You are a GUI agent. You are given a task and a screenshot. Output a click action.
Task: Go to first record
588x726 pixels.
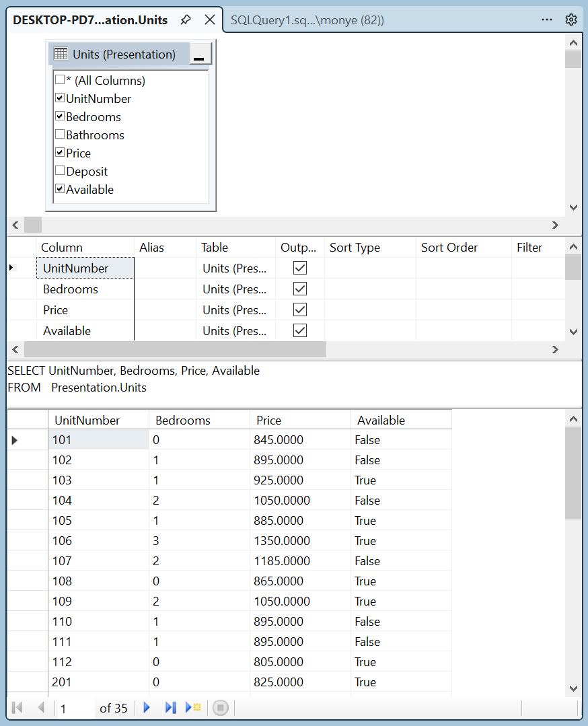pyautogui.click(x=17, y=708)
